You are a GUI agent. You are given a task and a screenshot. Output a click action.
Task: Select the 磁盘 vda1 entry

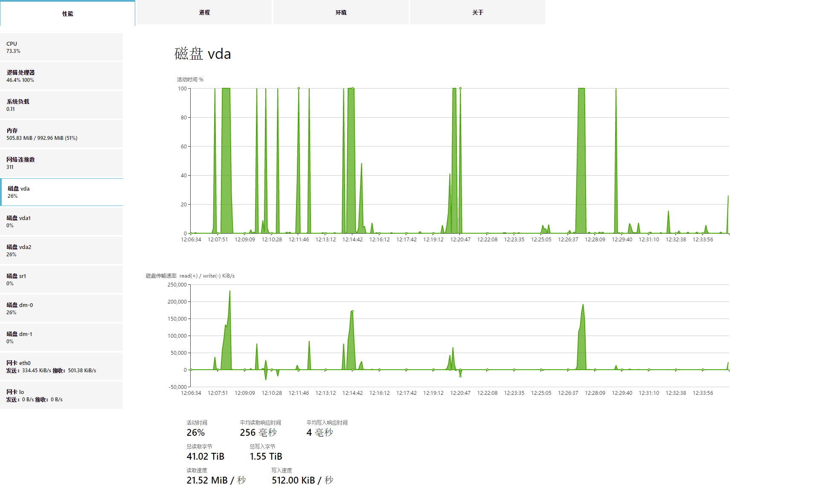pos(61,221)
